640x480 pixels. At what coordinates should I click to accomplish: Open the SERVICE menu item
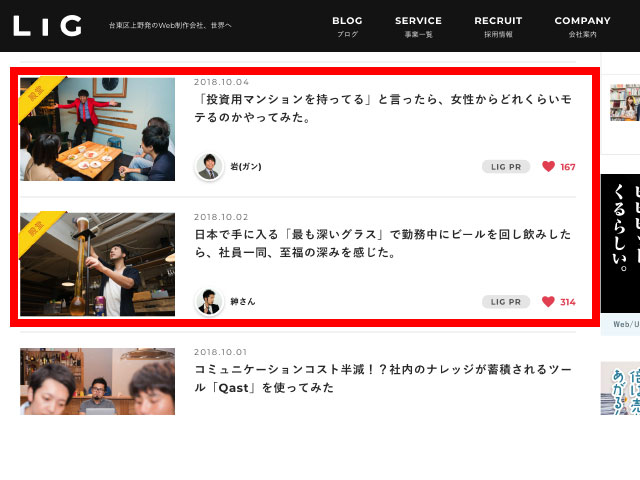pyautogui.click(x=418, y=26)
